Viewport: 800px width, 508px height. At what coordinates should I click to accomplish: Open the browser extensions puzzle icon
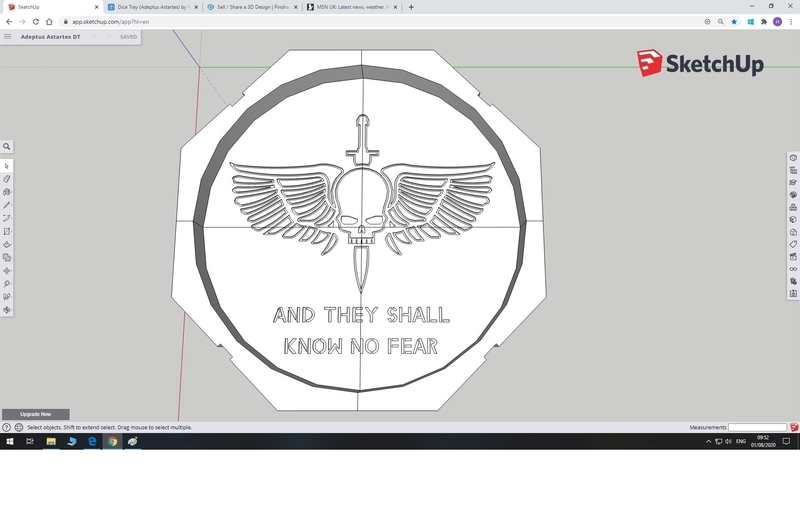coord(764,22)
